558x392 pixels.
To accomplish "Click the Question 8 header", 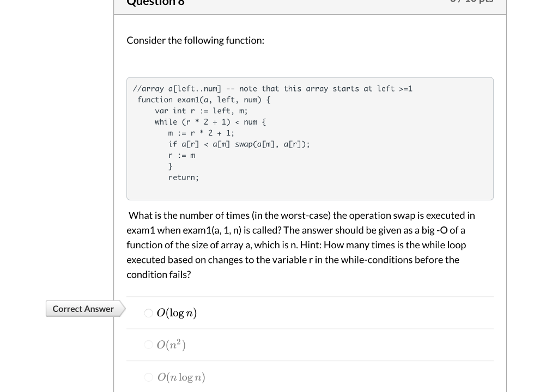I will pos(155,3).
